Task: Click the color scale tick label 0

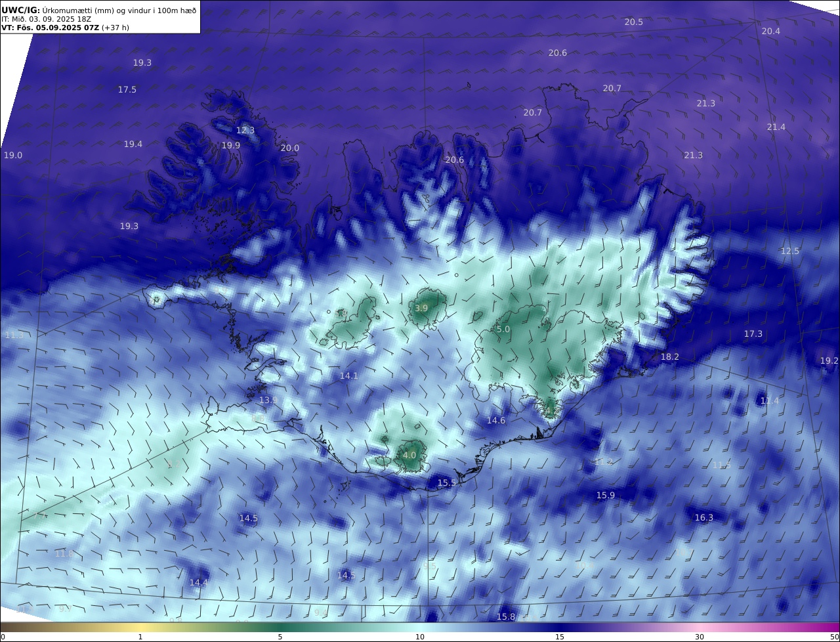Action: [x=3, y=637]
